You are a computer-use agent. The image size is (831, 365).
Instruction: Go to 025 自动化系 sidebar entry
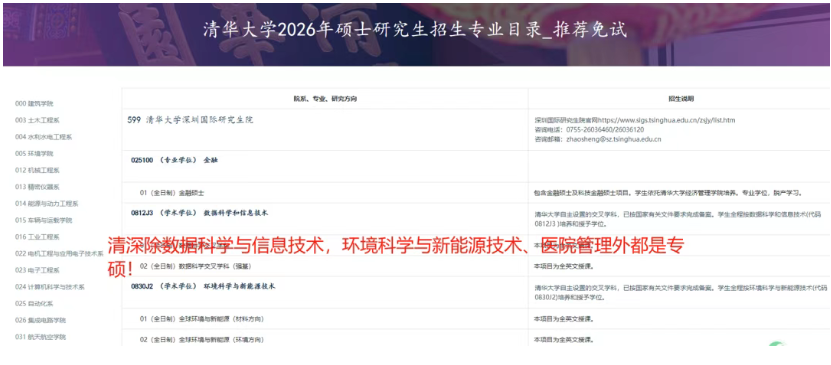coord(34,304)
